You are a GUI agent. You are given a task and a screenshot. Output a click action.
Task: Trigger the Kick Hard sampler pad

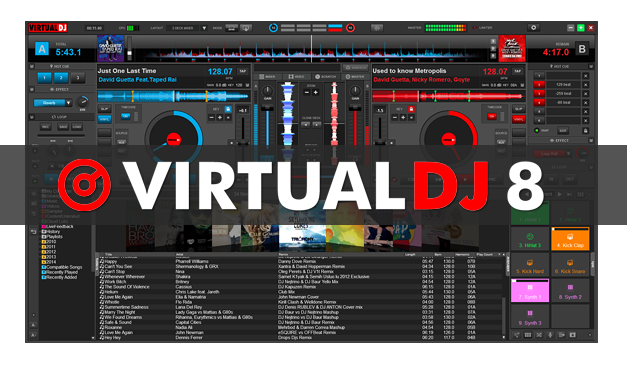pos(530,265)
